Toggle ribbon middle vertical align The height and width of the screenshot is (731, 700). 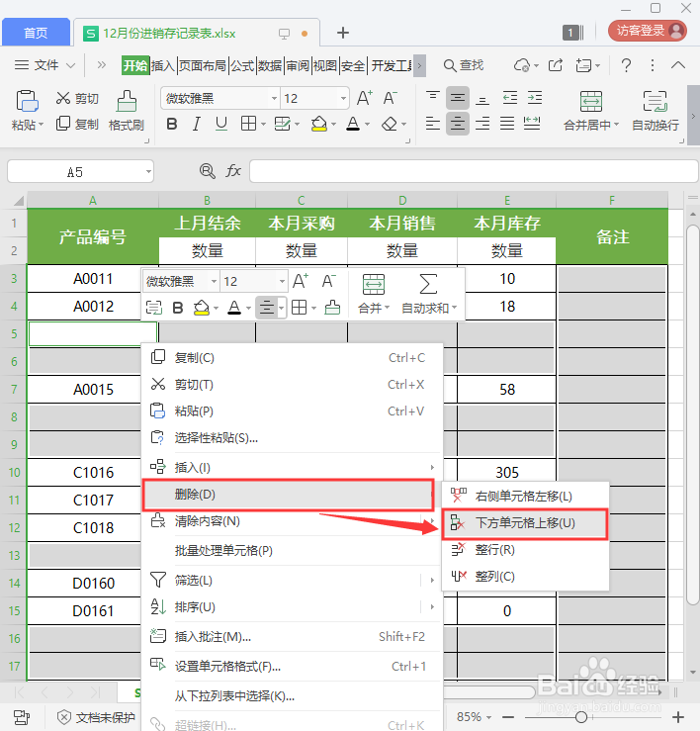point(458,98)
